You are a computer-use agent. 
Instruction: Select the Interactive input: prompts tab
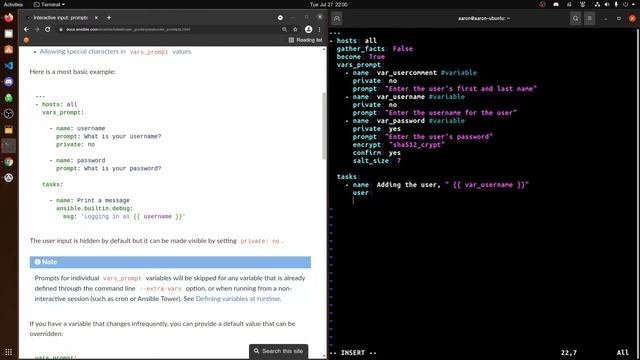click(61, 18)
